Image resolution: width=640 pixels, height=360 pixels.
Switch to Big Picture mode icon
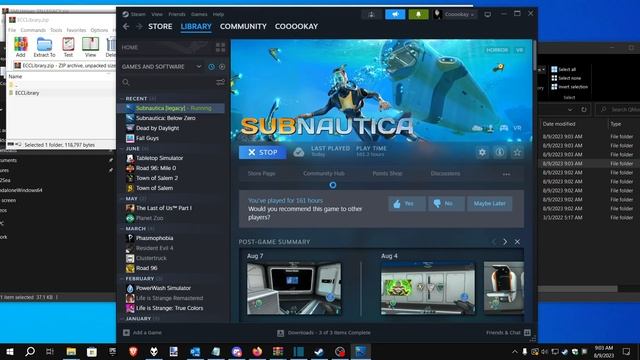487,14
